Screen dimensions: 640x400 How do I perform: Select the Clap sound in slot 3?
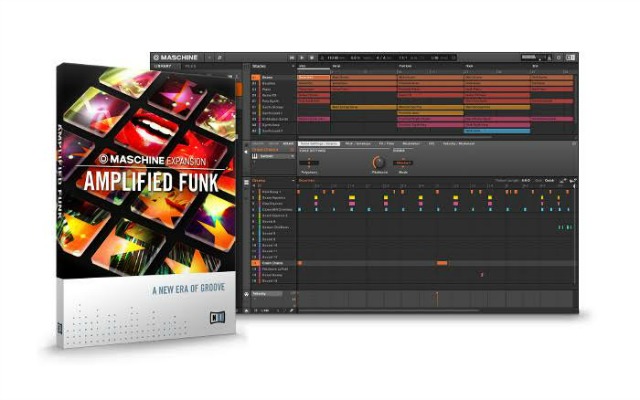tap(274, 204)
